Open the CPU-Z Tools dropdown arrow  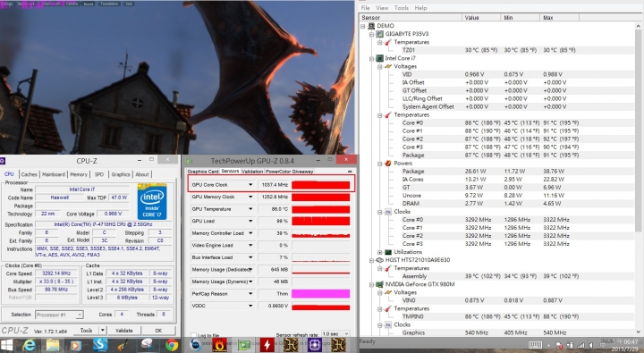[103, 330]
